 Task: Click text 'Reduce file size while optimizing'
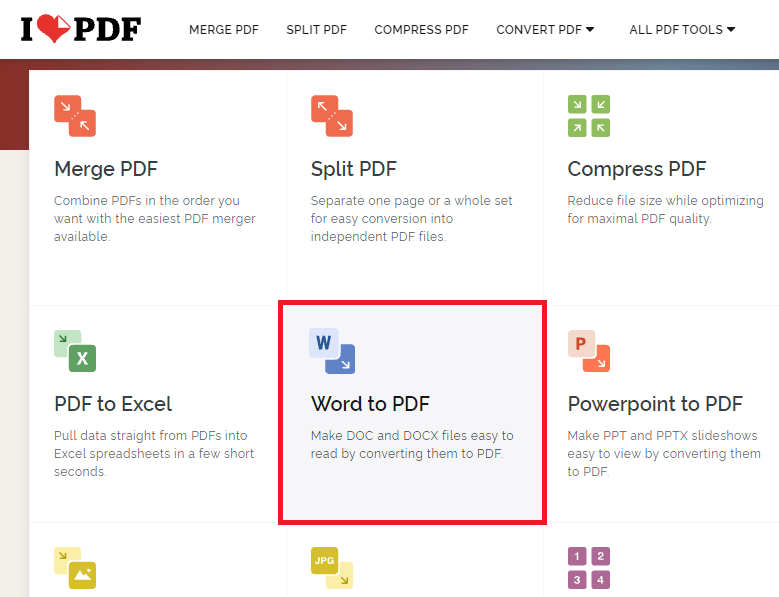[x=665, y=201]
